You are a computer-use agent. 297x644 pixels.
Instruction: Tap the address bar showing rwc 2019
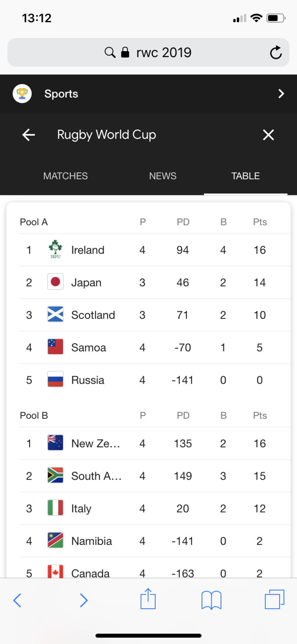(x=164, y=53)
